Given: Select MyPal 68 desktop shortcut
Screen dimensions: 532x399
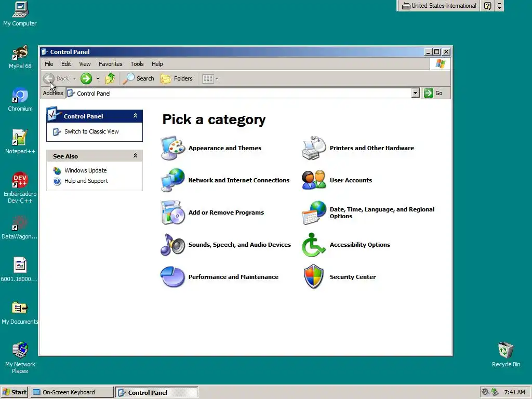Looking at the screenshot, I should click(x=20, y=57).
